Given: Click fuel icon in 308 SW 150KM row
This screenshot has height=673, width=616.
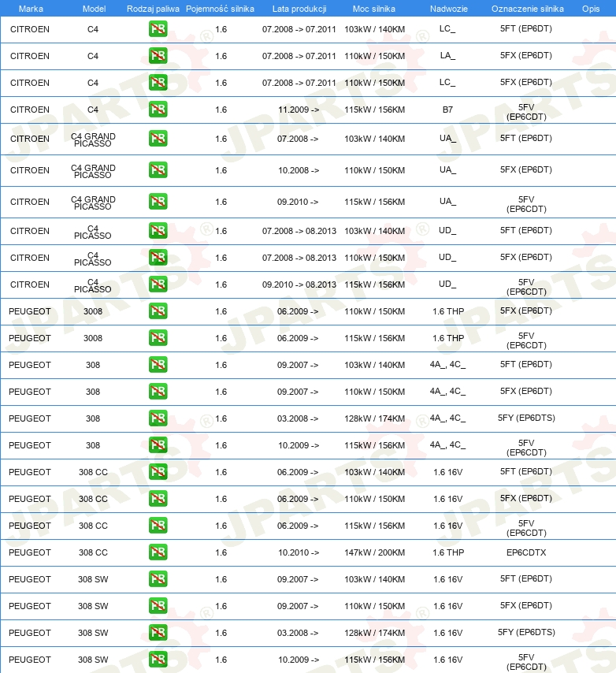Looking at the screenshot, I should click(x=158, y=605).
